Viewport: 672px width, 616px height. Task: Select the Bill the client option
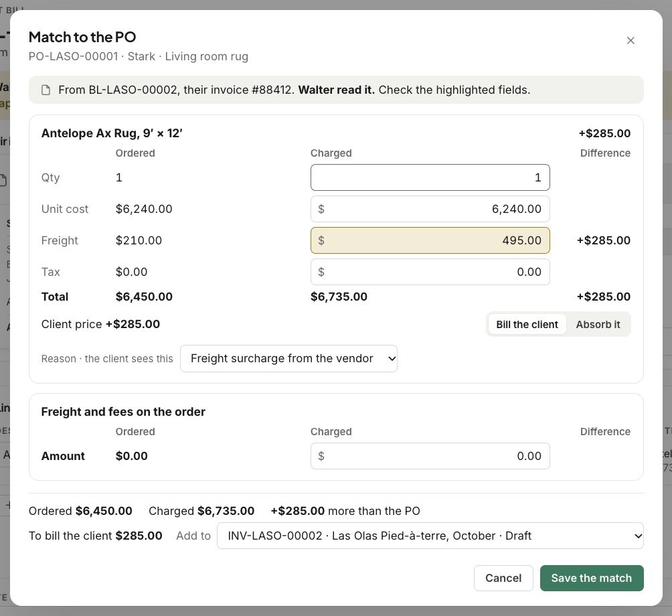coord(527,325)
